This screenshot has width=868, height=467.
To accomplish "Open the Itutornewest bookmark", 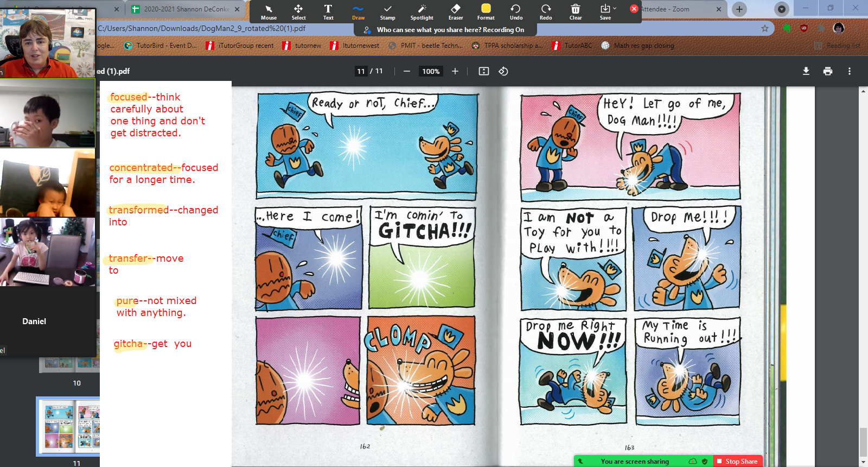I will [x=354, y=46].
